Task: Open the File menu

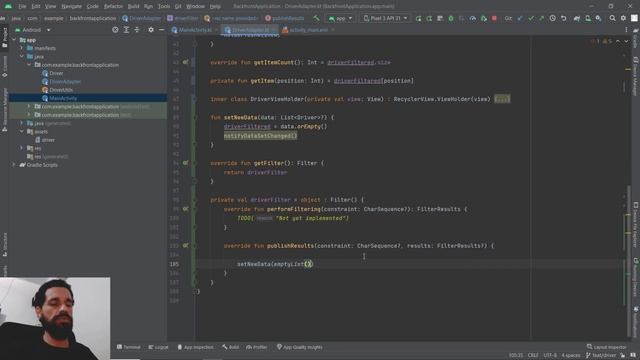Action: pyautogui.click(x=22, y=7)
